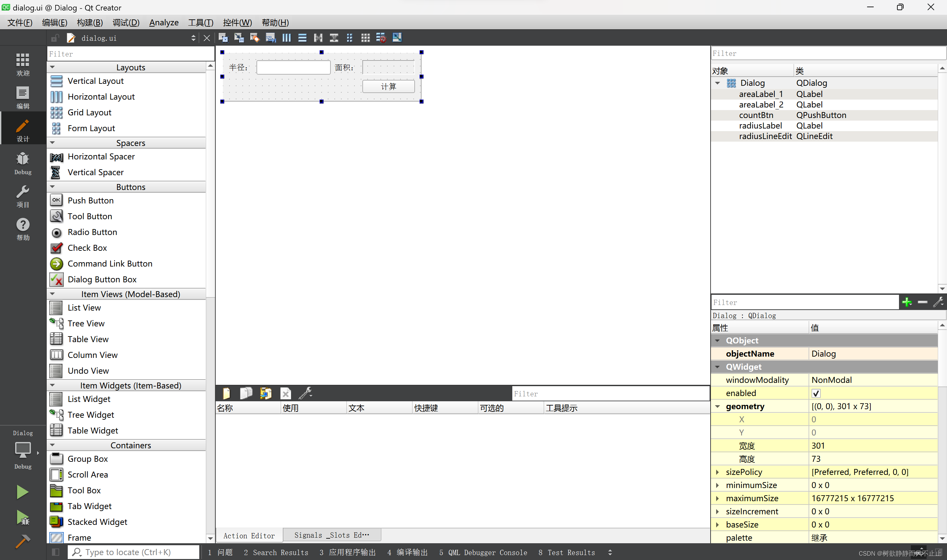This screenshot has width=947, height=560.
Task: Open the 构建(B) menu
Action: click(89, 23)
